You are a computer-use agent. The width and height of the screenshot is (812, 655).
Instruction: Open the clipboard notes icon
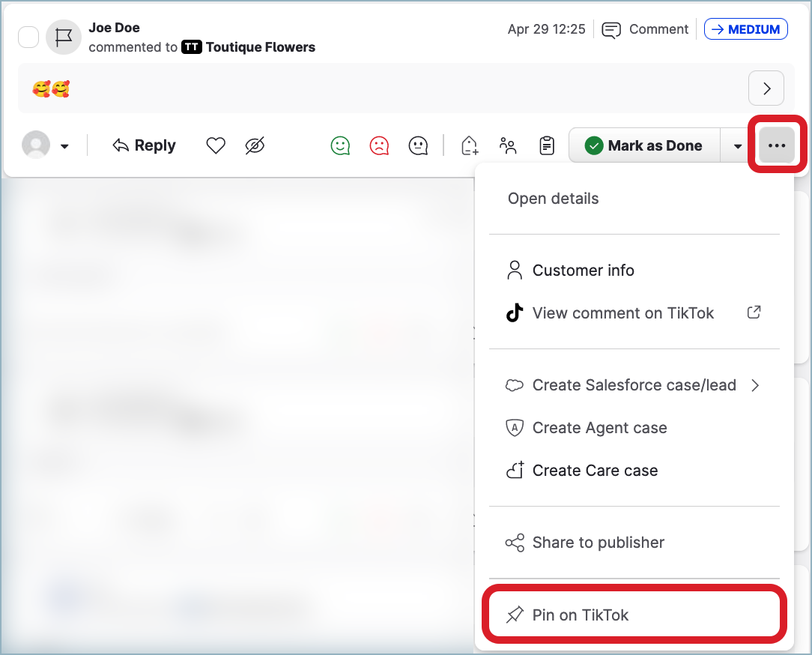548,145
